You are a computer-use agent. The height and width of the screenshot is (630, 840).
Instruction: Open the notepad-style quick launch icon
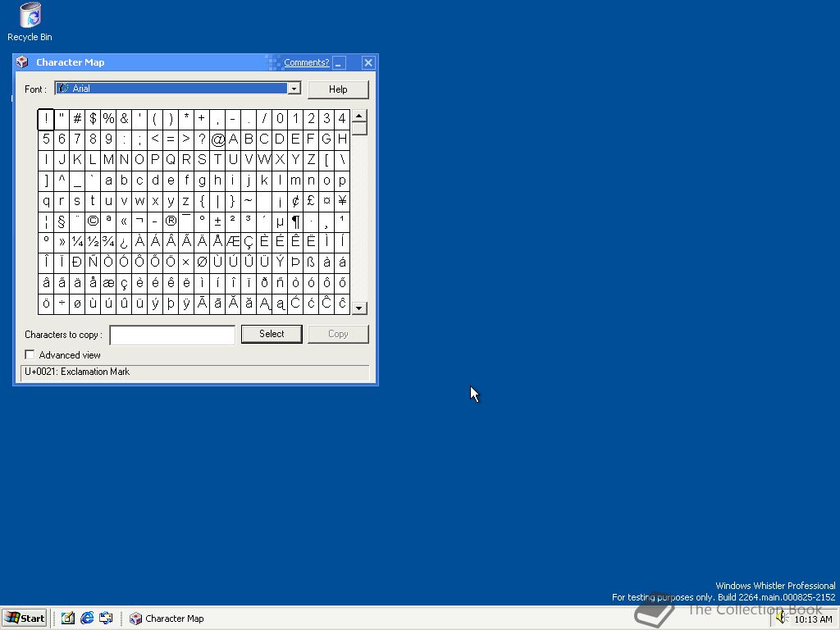pyautogui.click(x=67, y=619)
